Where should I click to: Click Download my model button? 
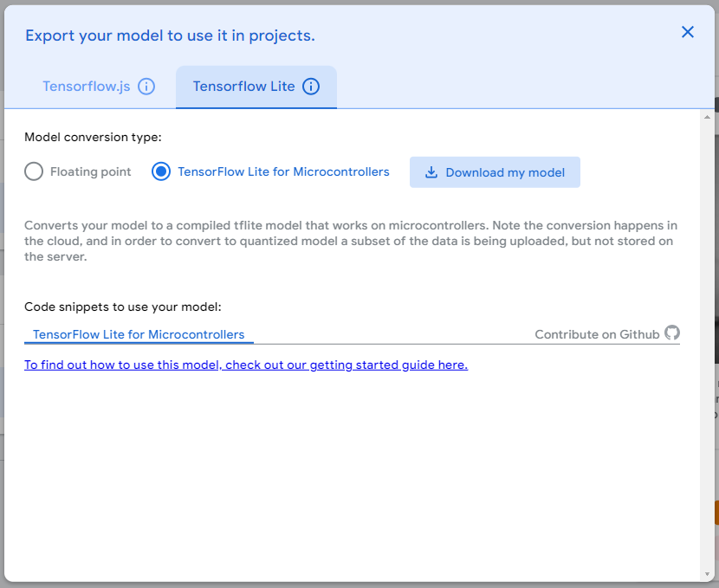495,172
